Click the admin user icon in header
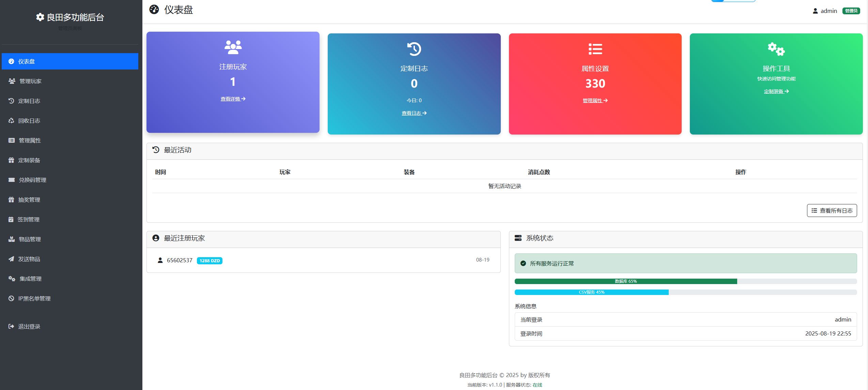 [815, 11]
